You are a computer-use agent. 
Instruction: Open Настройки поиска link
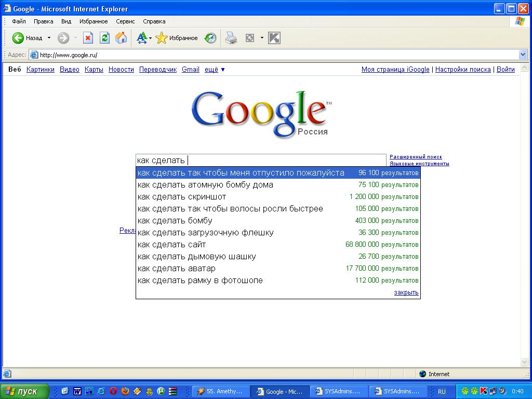point(463,70)
